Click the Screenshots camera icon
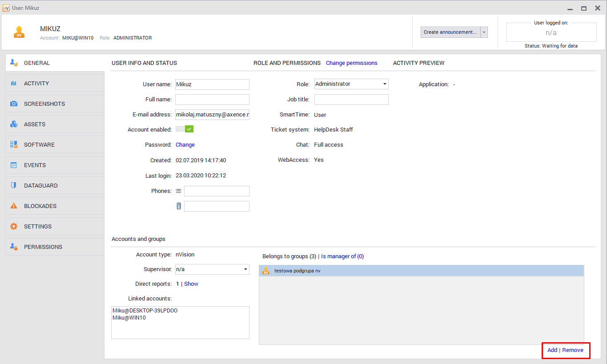Viewport: 607px width, 364px height. [14, 104]
